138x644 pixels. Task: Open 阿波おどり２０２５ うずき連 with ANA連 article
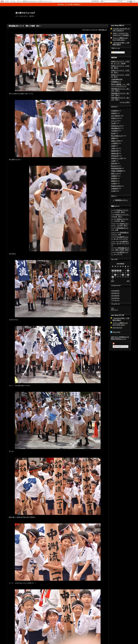[120, 62]
